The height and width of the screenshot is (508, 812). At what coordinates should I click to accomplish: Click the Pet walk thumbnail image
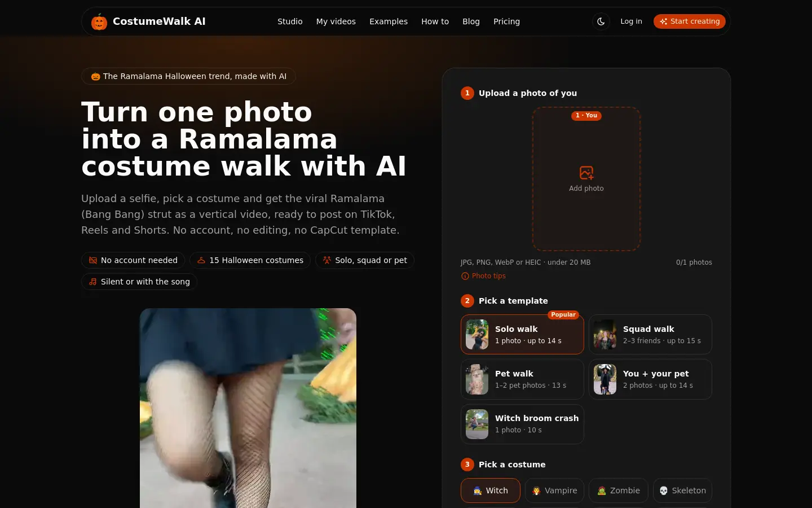(x=477, y=379)
